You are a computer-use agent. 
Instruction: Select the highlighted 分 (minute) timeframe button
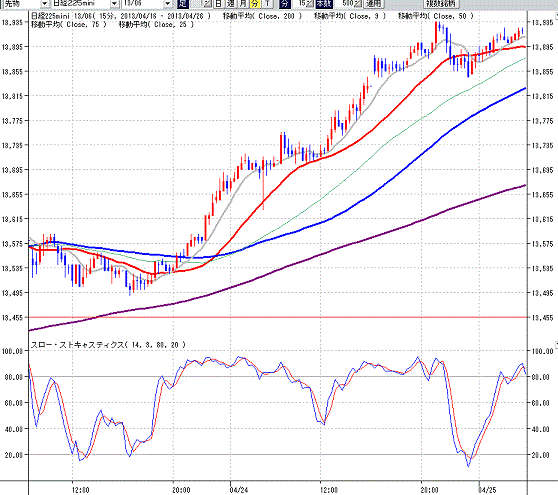255,4
